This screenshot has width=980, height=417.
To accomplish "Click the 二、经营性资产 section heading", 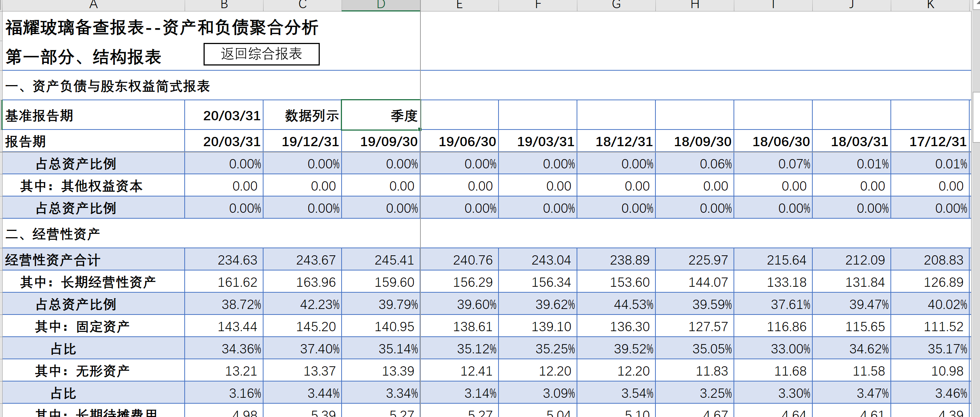I will point(53,234).
